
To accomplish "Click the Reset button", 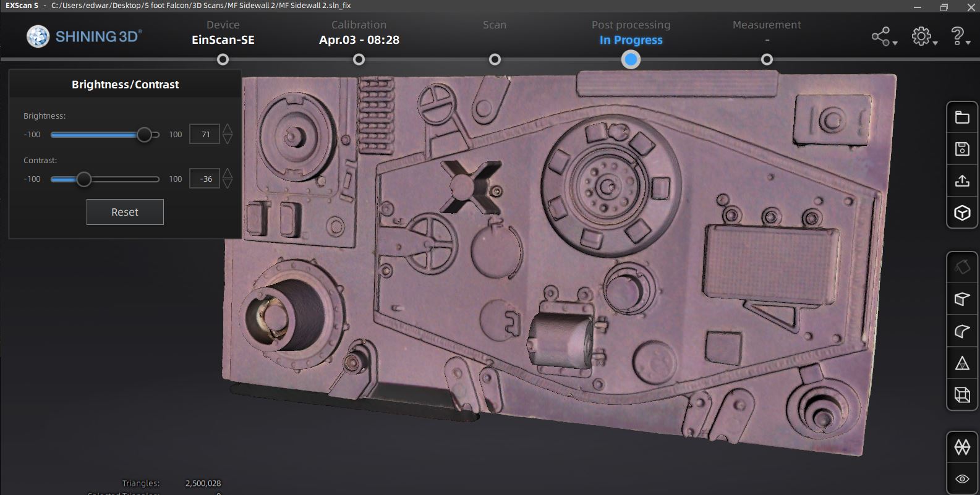I will pyautogui.click(x=125, y=212).
